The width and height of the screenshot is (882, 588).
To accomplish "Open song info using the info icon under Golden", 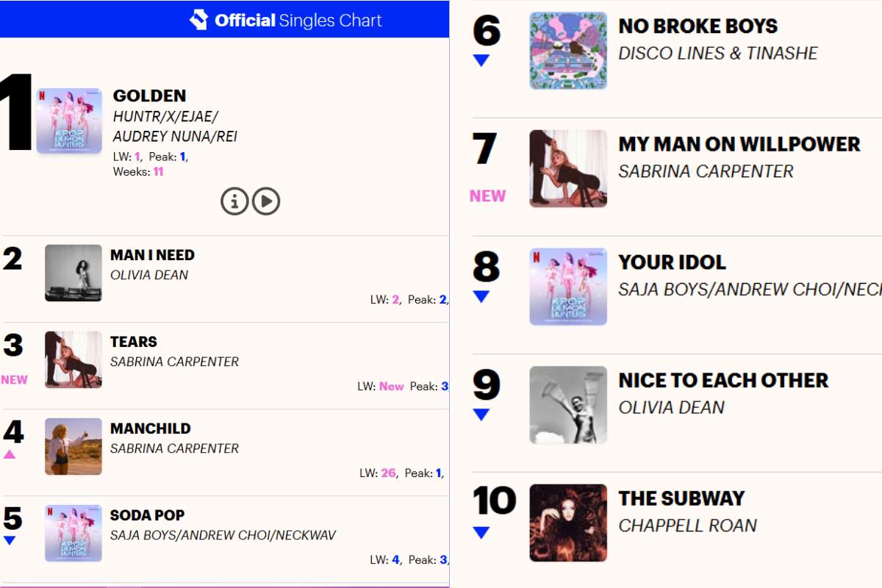I will 234,200.
